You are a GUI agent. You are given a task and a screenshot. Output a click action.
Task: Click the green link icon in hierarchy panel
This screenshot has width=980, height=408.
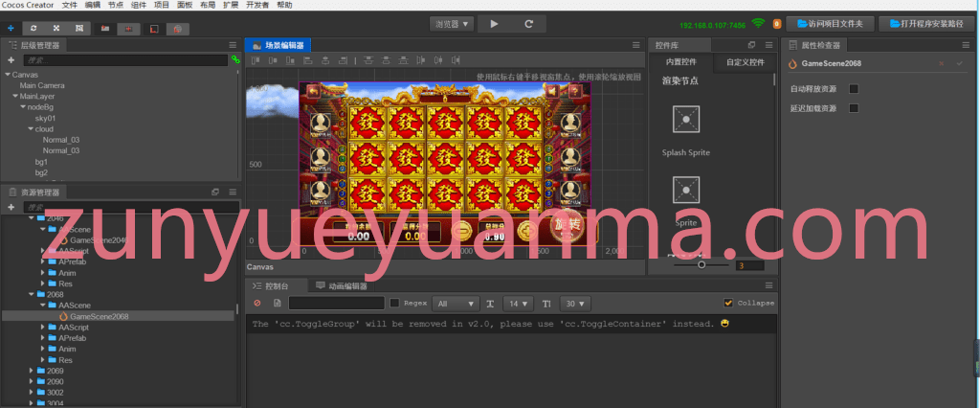tap(235, 60)
